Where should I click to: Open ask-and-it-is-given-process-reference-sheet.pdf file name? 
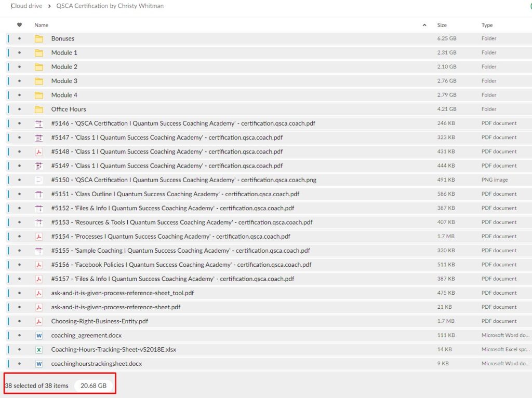115,307
